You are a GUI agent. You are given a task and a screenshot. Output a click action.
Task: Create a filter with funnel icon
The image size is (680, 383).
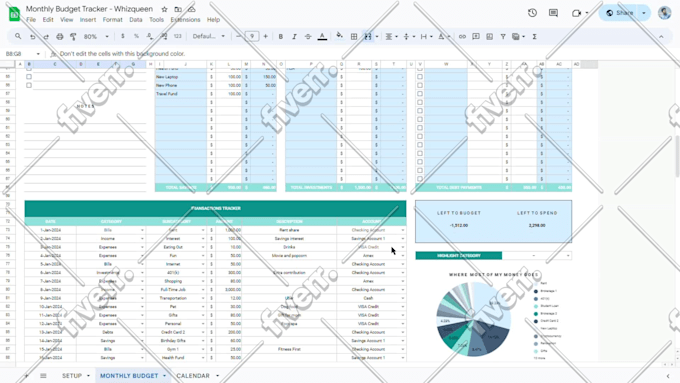tap(503, 37)
